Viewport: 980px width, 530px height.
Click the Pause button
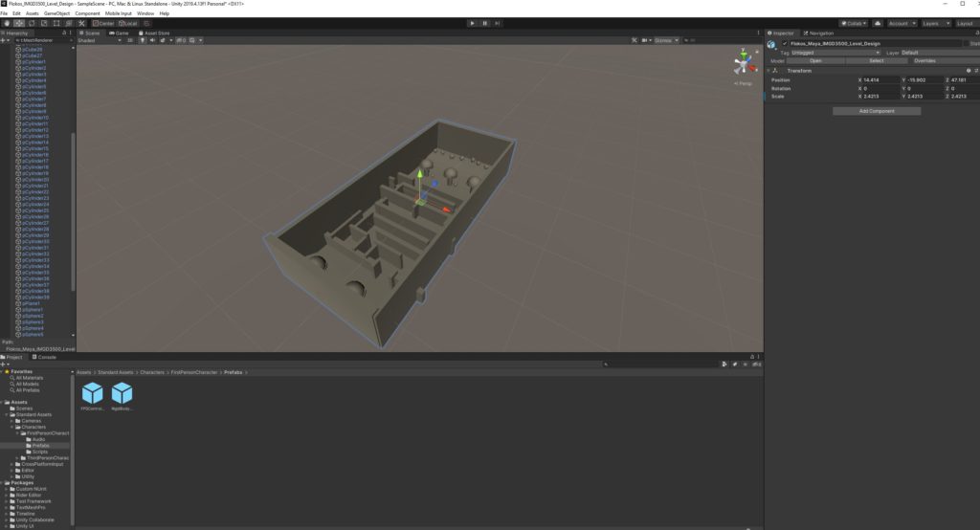484,23
